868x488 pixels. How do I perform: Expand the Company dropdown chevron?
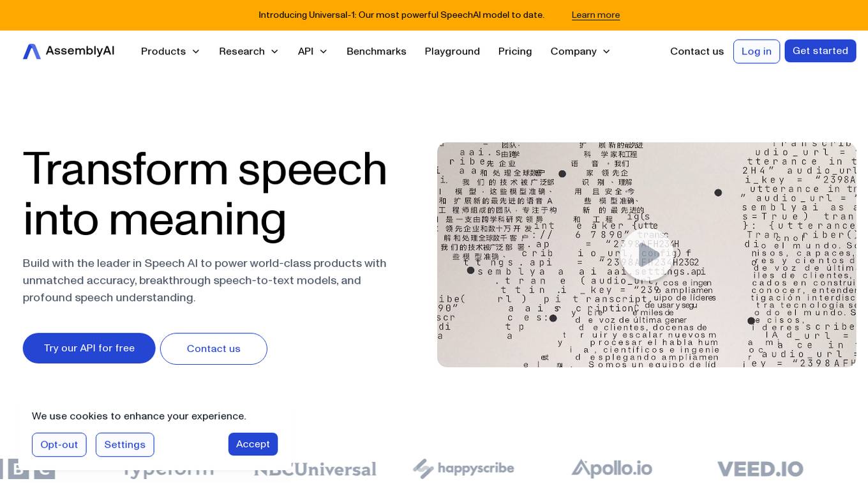click(x=606, y=51)
